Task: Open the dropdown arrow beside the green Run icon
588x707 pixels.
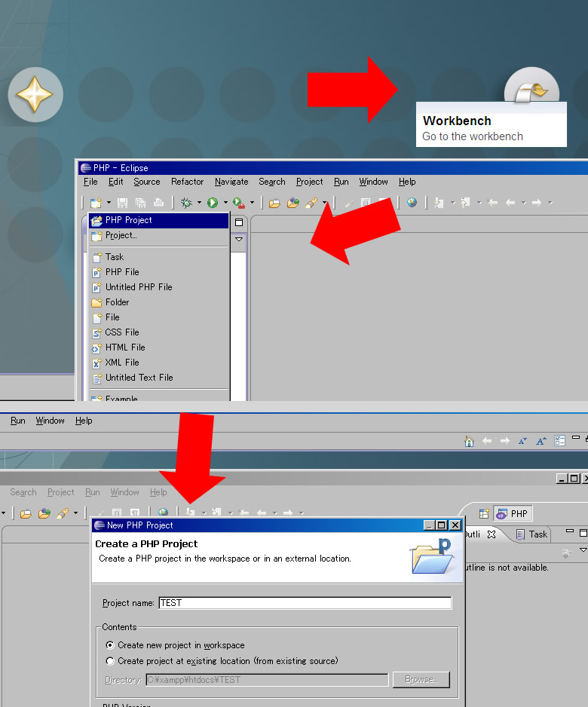Action: click(225, 203)
